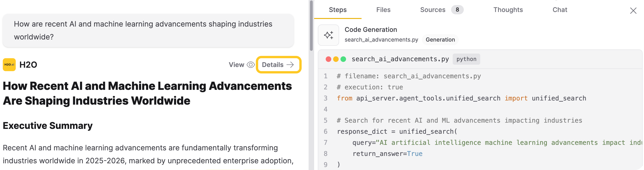Click the Code Generation sparkle icon

328,35
